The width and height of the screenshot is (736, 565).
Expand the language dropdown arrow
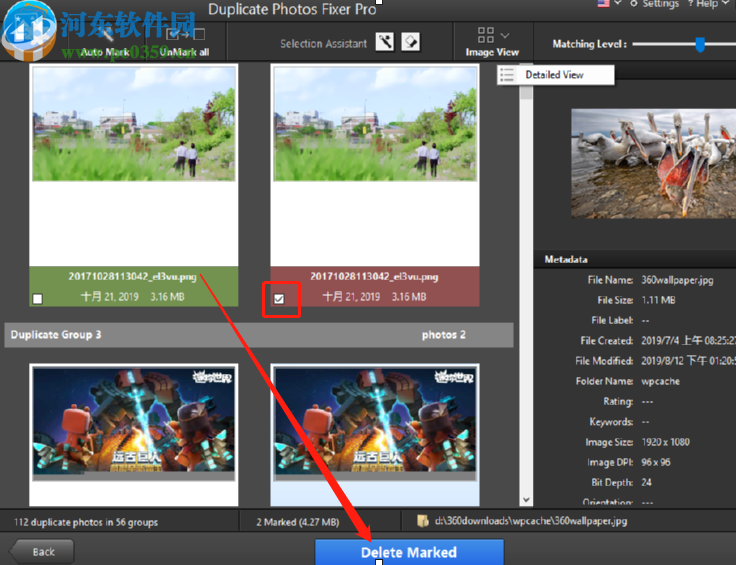(618, 3)
